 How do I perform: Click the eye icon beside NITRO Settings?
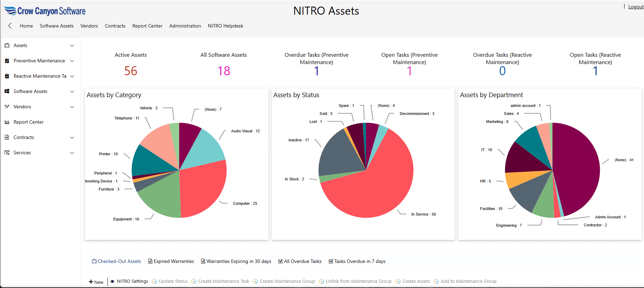coord(112,281)
